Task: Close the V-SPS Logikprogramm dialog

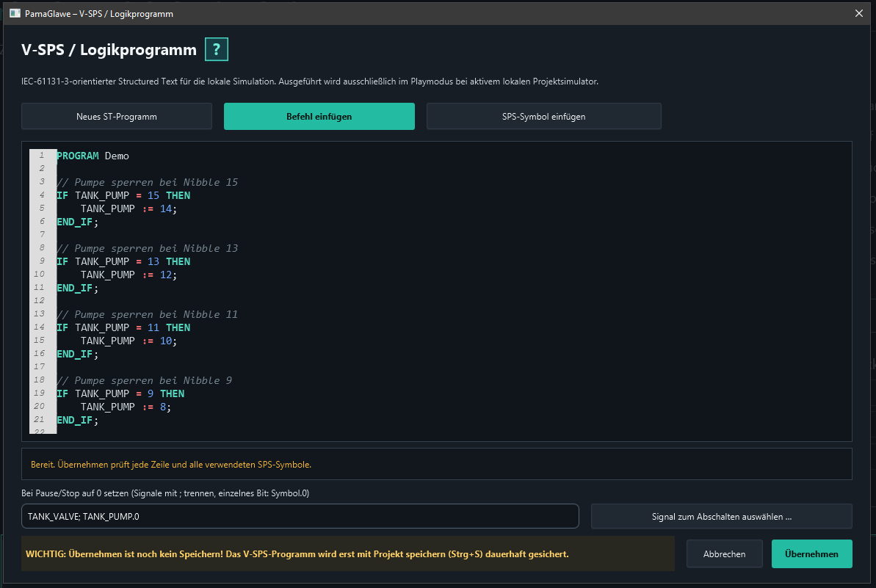Action: [858, 13]
